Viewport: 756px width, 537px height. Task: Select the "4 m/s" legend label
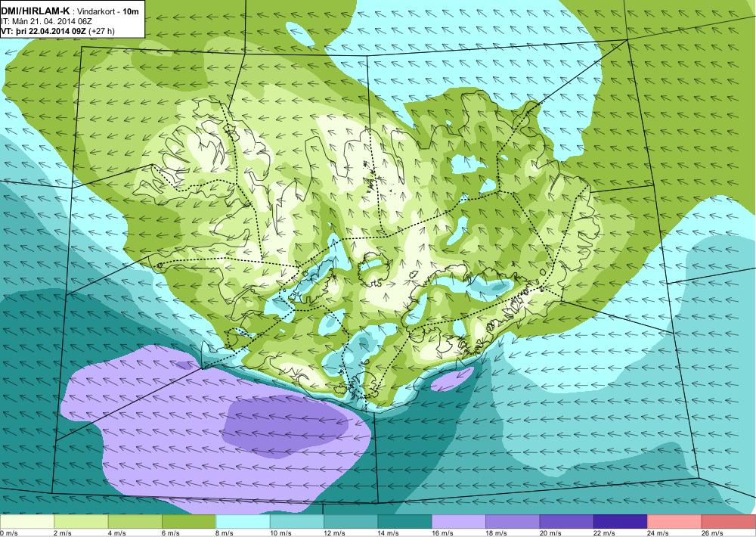click(x=117, y=533)
